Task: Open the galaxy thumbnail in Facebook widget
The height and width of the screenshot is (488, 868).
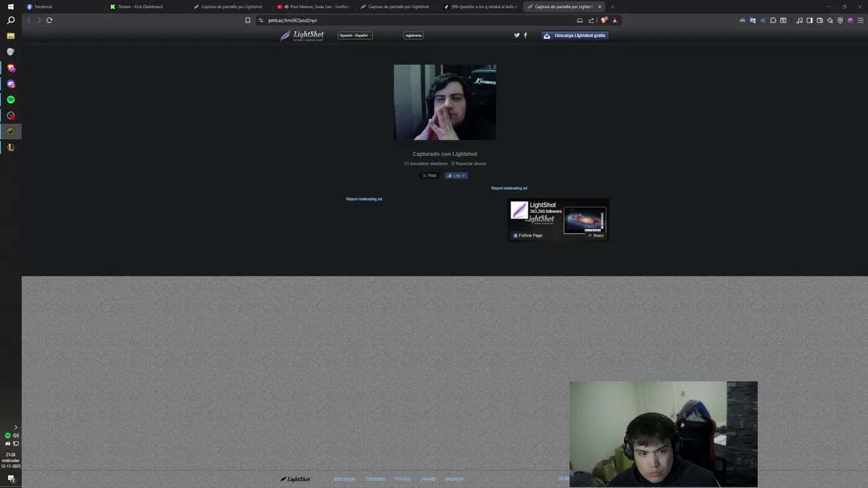Action: [584, 220]
